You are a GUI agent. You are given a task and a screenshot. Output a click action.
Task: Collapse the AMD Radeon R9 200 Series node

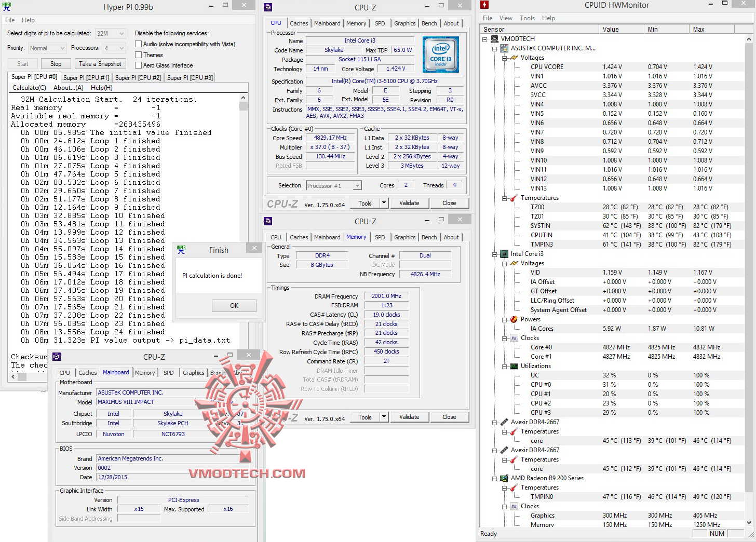494,478
